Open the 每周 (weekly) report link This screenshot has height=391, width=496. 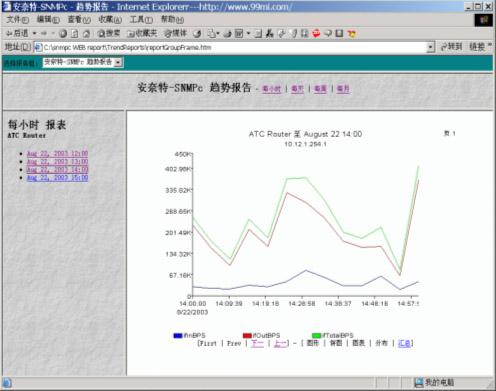320,89
